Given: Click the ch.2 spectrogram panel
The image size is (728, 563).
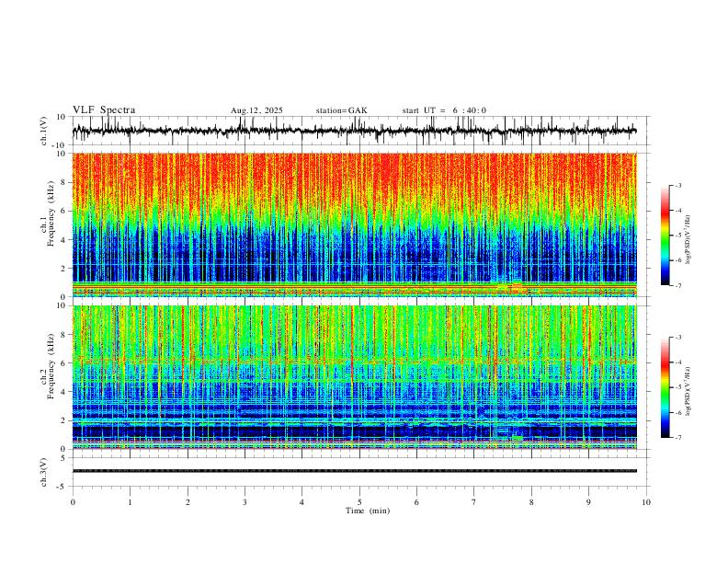Looking at the screenshot, I should click(354, 377).
